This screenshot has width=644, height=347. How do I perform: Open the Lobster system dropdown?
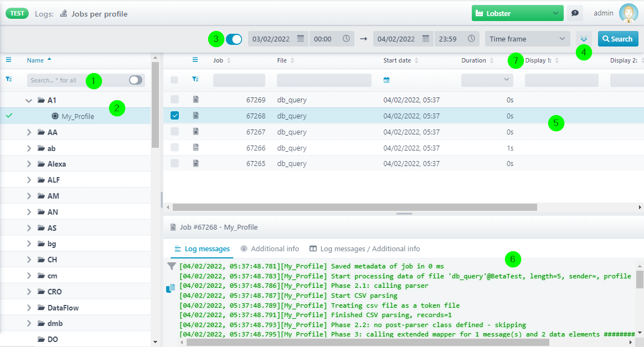(x=517, y=13)
